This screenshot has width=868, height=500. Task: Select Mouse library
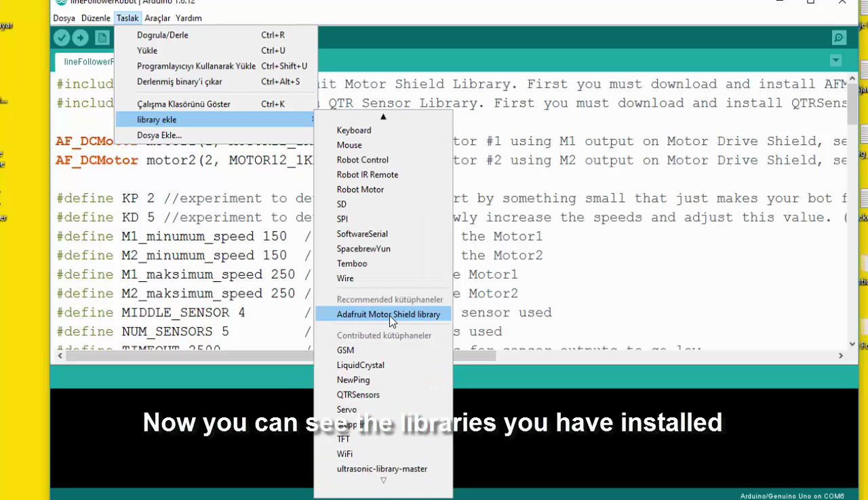coord(383,145)
